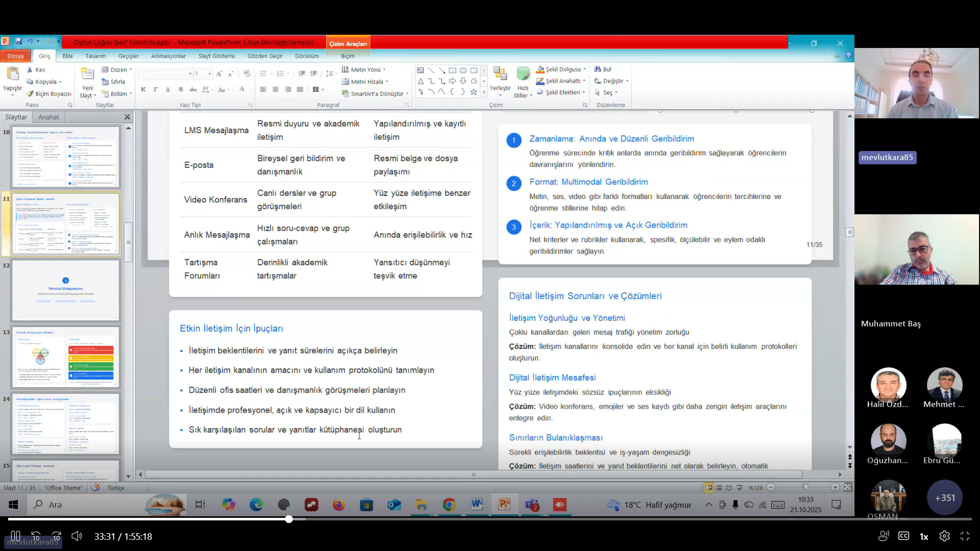Select the five-point star shape

(x=474, y=92)
